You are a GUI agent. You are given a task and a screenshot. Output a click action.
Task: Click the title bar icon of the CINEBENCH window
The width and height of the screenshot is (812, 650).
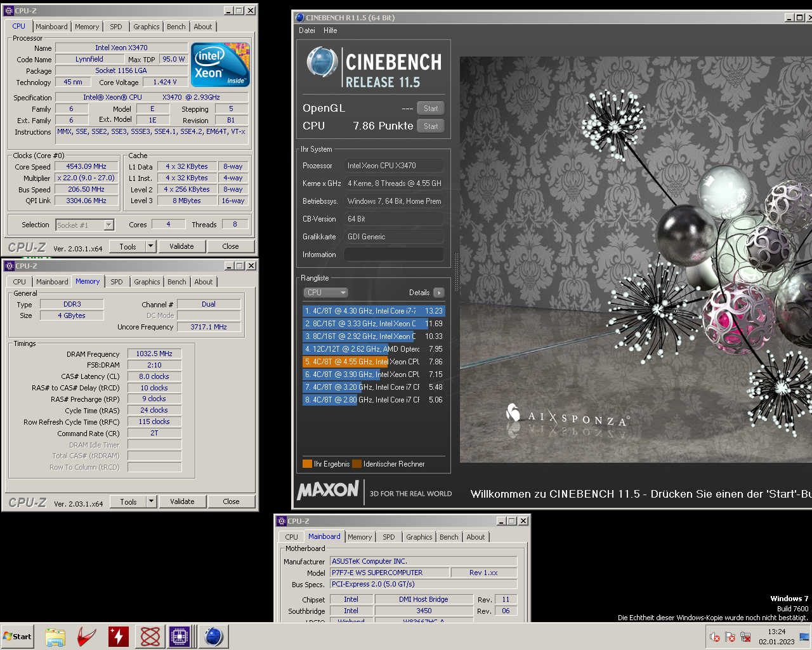pyautogui.click(x=300, y=18)
